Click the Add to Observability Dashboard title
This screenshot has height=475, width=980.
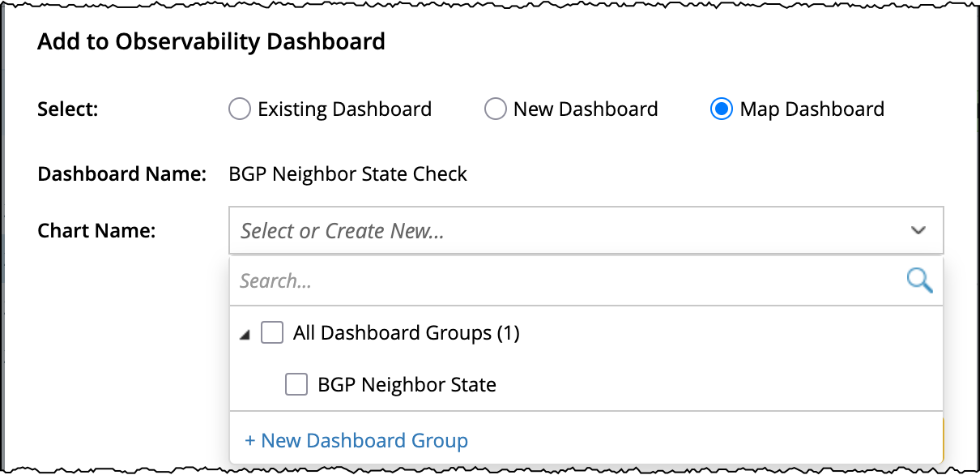(x=211, y=41)
